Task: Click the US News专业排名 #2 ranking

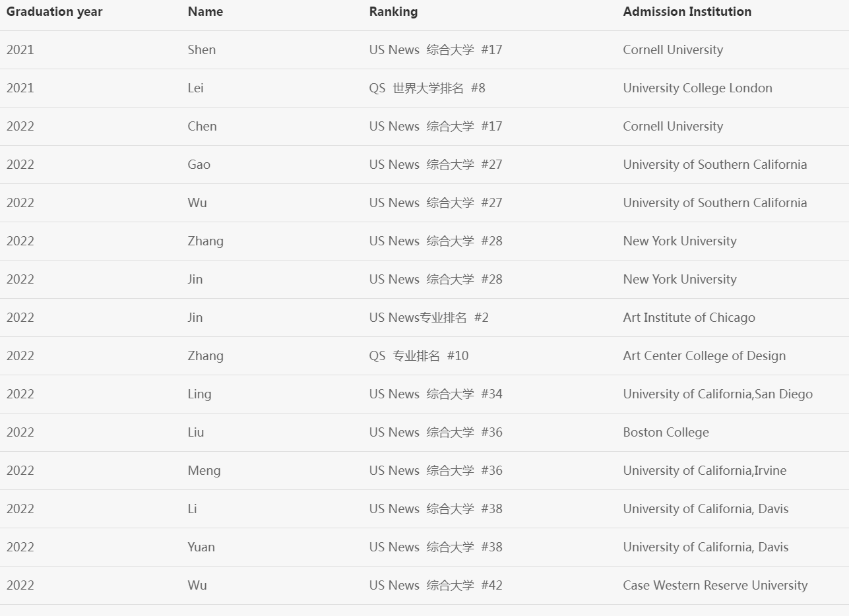Action: point(429,318)
